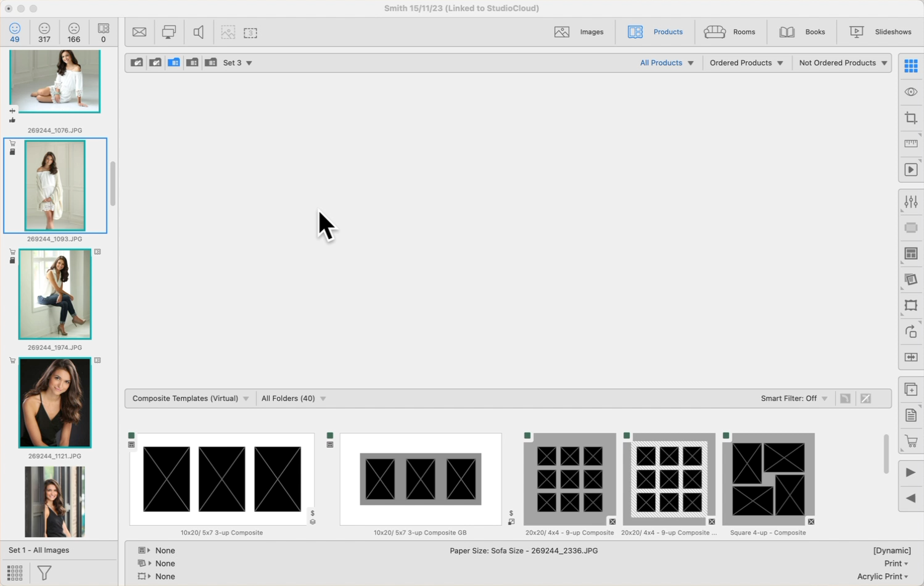The image size is (924, 586).
Task: Open the shopping cart icon in right sidebar
Action: coord(910,442)
